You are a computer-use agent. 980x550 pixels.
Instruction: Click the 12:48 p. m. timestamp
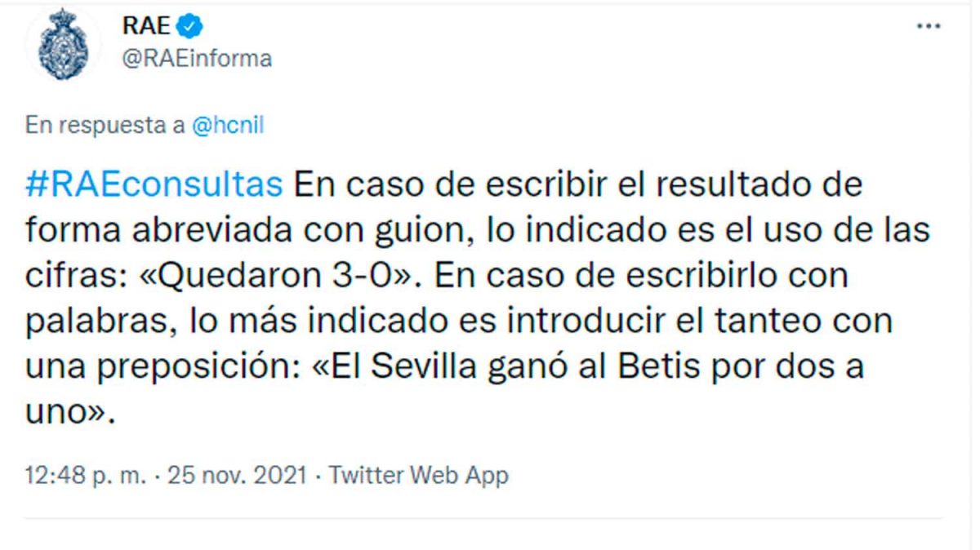(x=84, y=475)
